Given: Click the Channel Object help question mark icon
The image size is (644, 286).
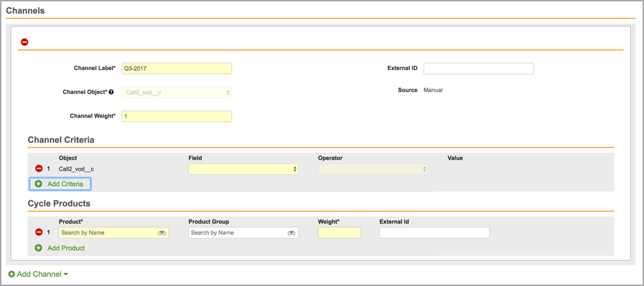Looking at the screenshot, I should (x=111, y=92).
